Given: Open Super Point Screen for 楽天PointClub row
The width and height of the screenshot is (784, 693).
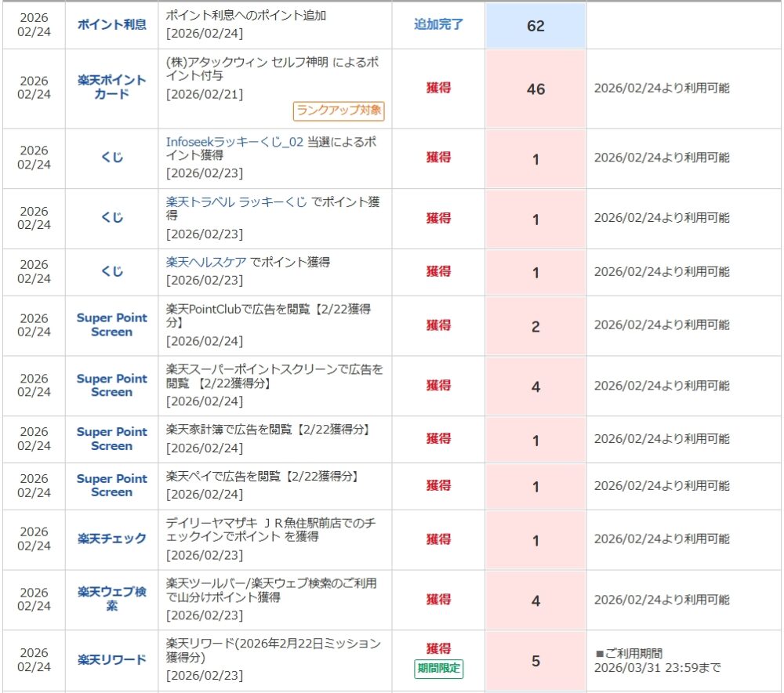Looking at the screenshot, I should (111, 325).
